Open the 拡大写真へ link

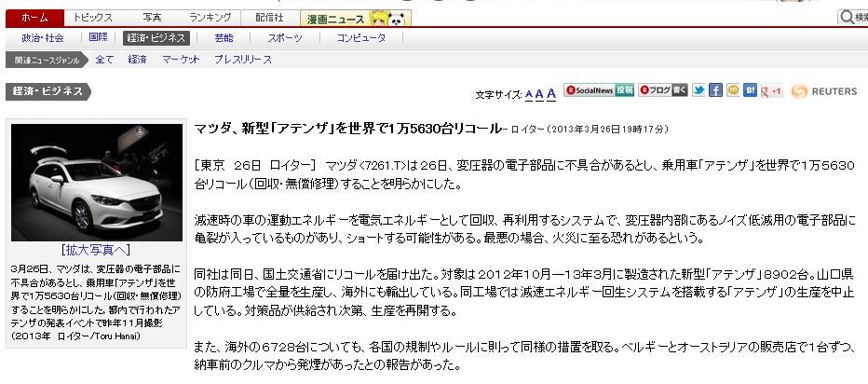[x=97, y=250]
